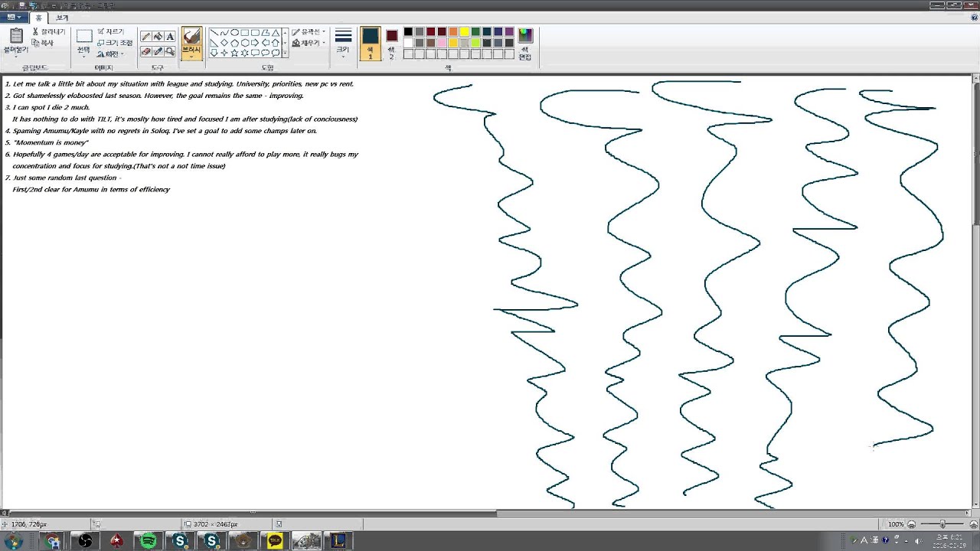Choose the Four-point star shape
Screen dimensions: 980x551
(224, 53)
